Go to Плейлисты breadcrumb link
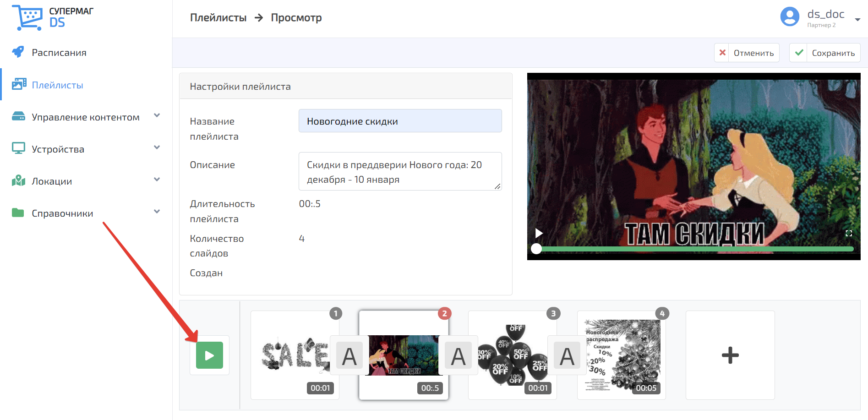The height and width of the screenshot is (420, 868). coord(218,18)
